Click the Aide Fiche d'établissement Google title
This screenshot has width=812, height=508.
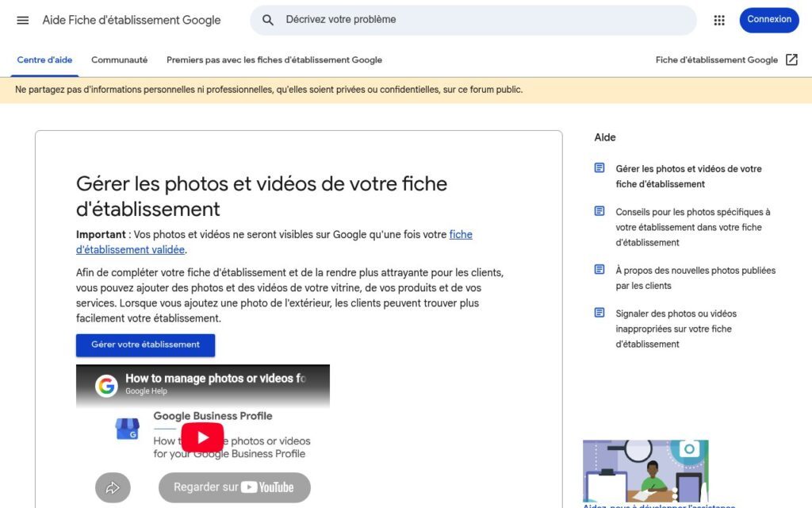coord(132,20)
